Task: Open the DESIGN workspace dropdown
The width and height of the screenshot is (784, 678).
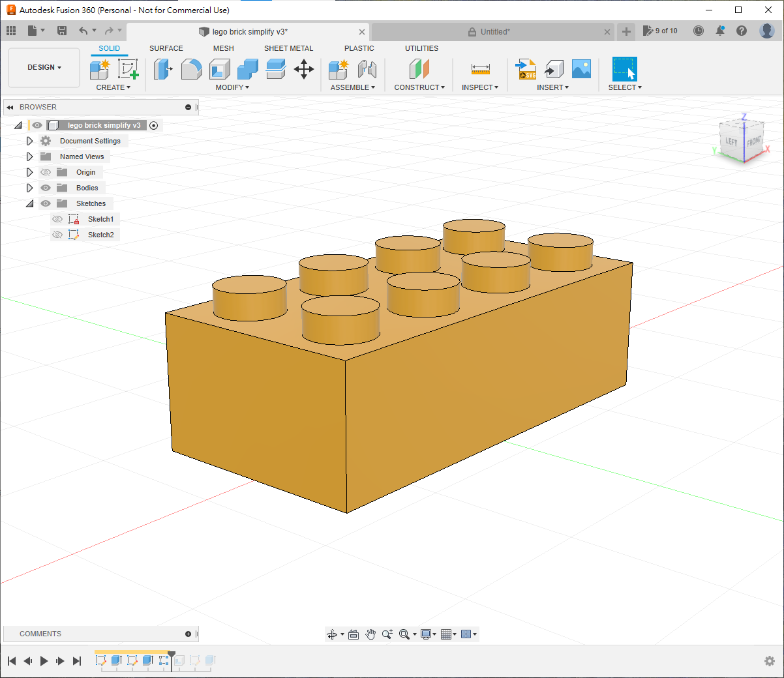Action: [x=44, y=68]
